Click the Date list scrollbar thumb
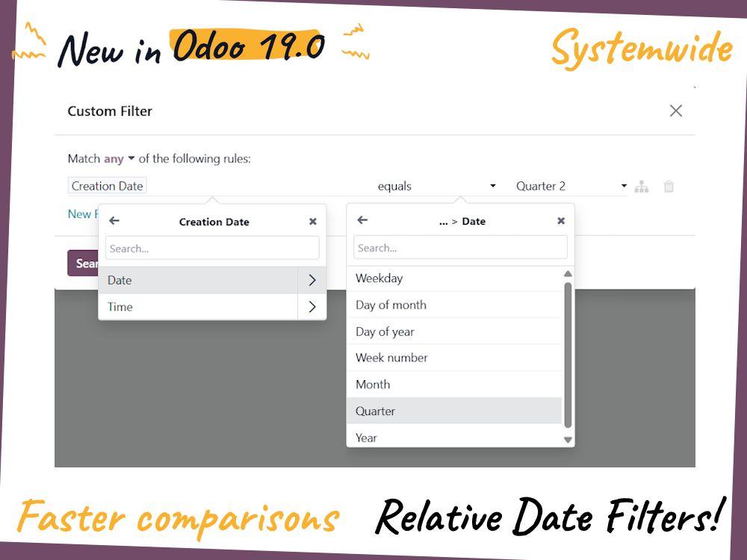The image size is (747, 560). coord(568,355)
